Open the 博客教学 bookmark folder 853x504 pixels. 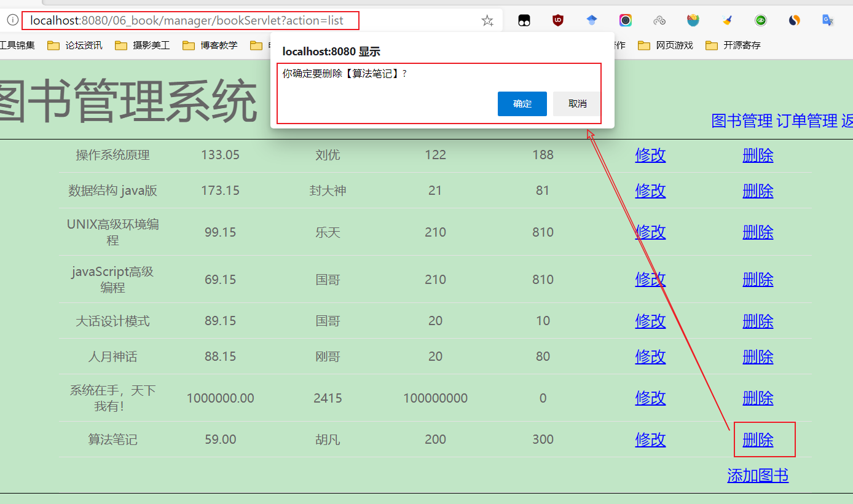(x=210, y=45)
